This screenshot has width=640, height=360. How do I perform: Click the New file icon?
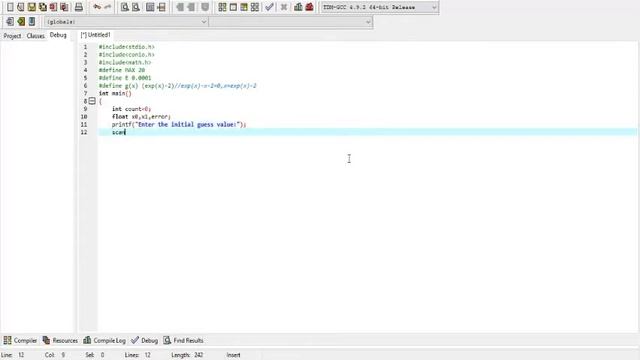(10, 7)
